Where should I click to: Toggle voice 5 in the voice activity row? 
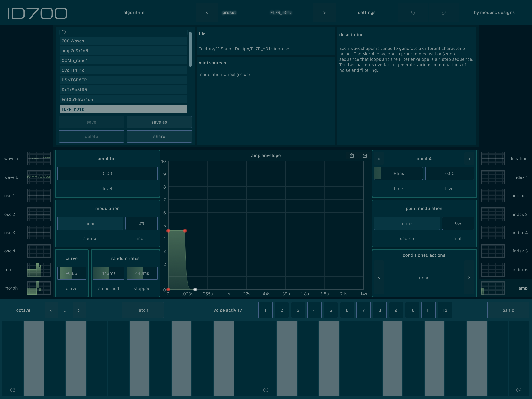pyautogui.click(x=331, y=310)
